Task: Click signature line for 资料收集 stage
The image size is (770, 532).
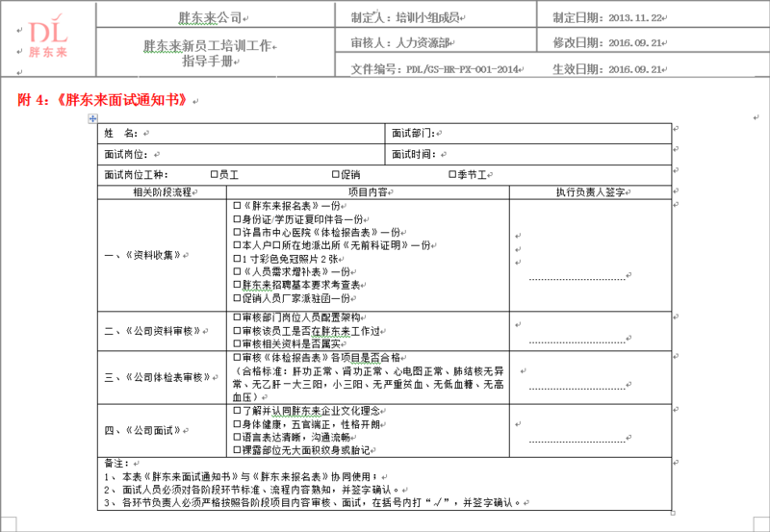Action: (x=577, y=280)
